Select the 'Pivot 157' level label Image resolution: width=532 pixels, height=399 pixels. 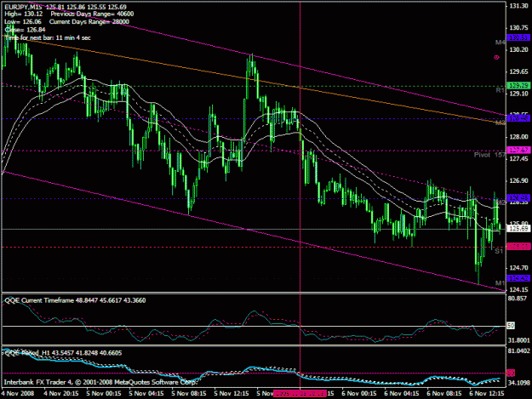[489, 155]
